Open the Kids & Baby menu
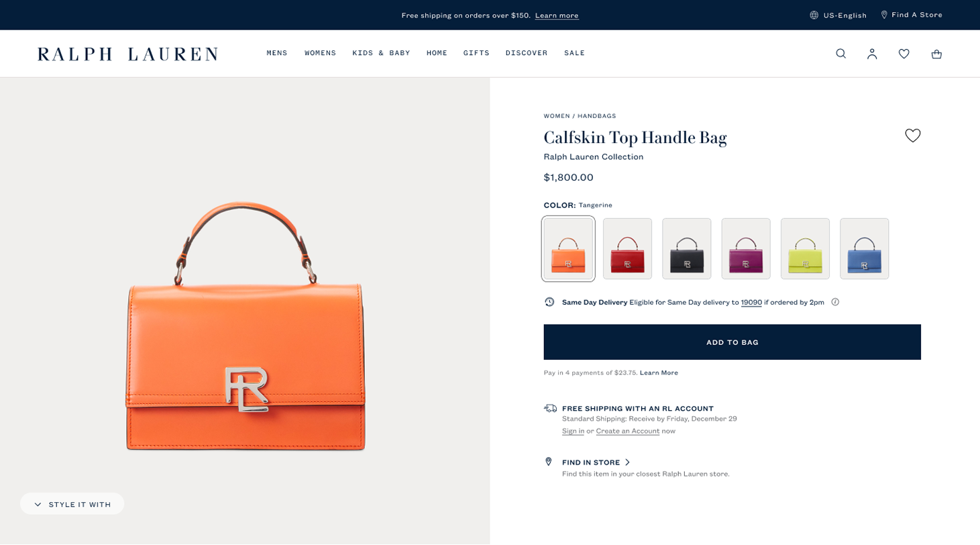This screenshot has width=980, height=545. click(381, 53)
